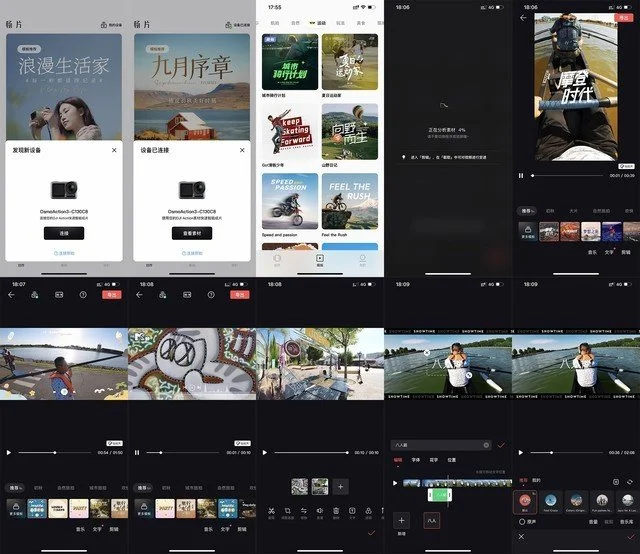
Task: Open 音乐库 on the music screen
Action: point(627,522)
